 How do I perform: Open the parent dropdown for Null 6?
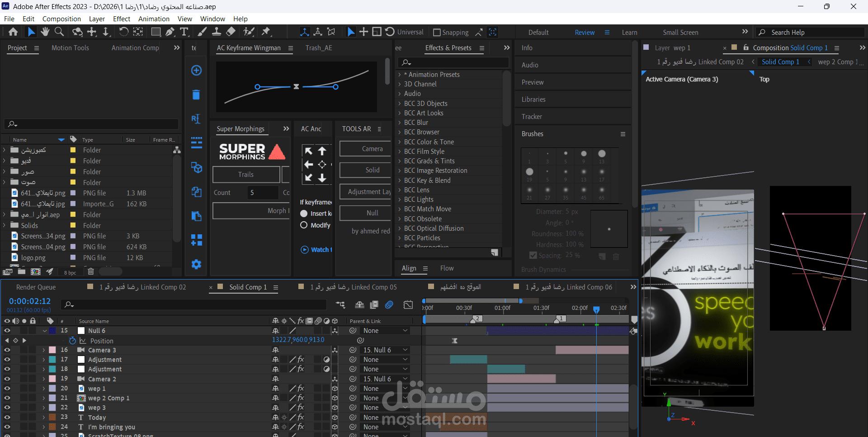tap(385, 331)
